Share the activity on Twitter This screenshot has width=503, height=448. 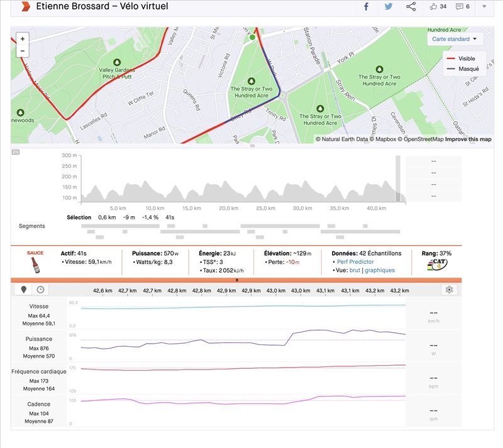click(389, 6)
